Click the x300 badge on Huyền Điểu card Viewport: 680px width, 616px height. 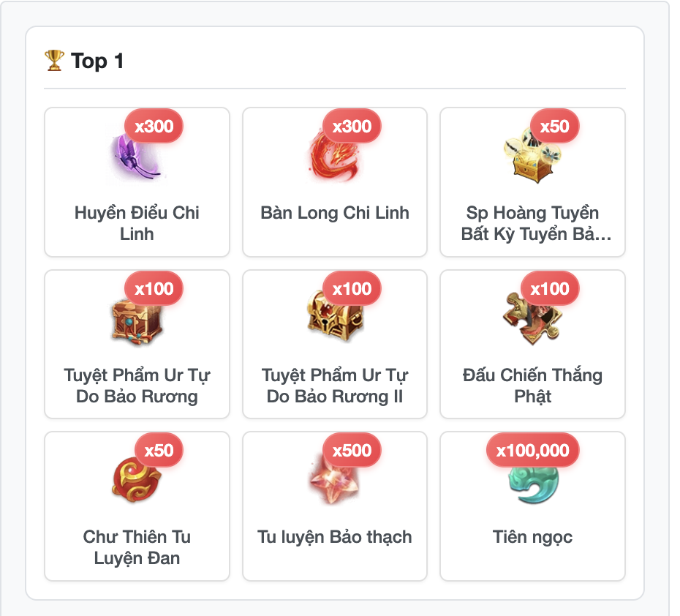pos(154,127)
